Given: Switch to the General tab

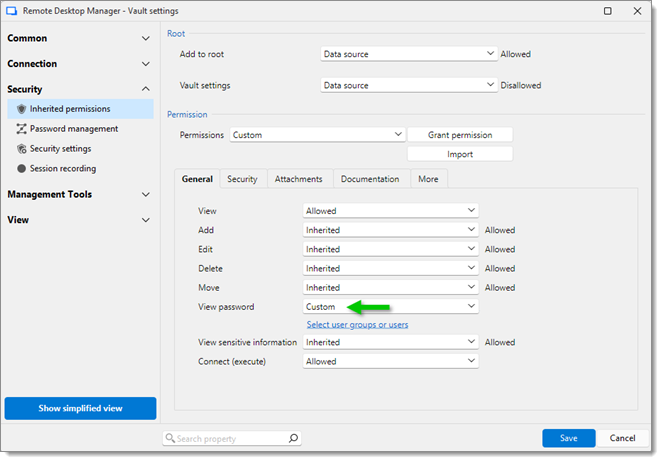Looking at the screenshot, I should coord(197,179).
